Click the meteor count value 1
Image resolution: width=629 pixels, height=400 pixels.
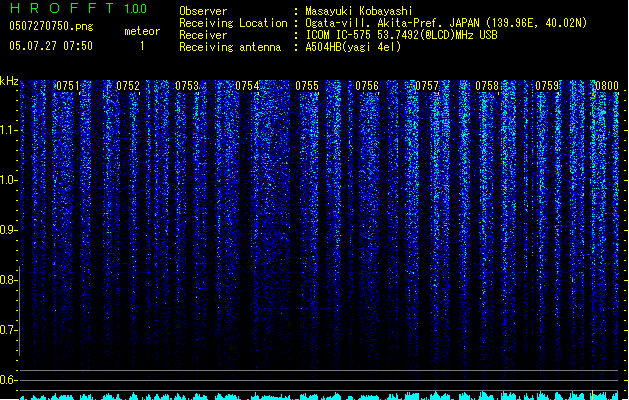tap(142, 46)
